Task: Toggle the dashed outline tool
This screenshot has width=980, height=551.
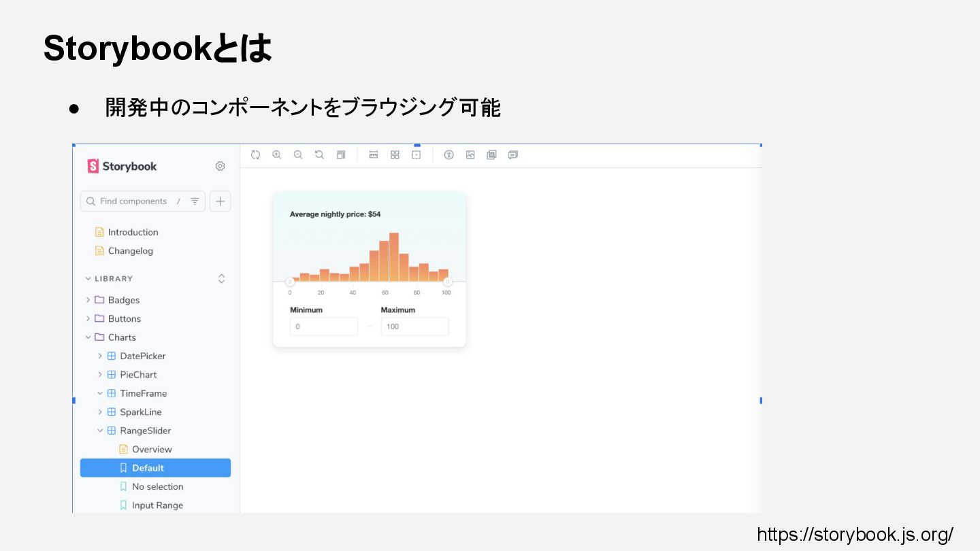Action: [416, 154]
